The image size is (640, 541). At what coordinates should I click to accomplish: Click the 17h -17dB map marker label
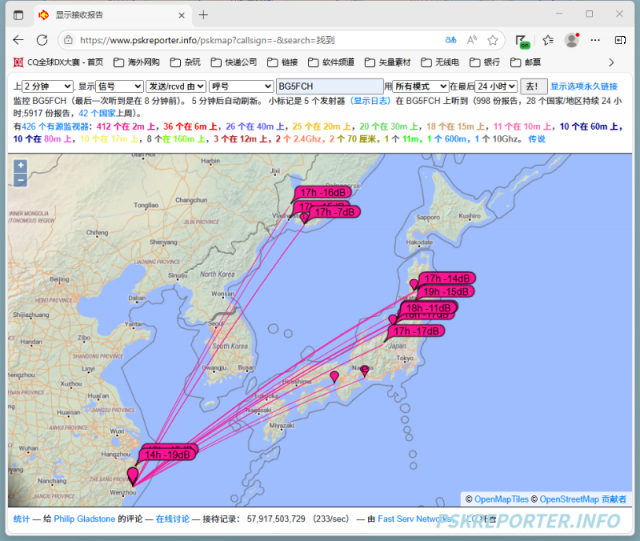(416, 331)
